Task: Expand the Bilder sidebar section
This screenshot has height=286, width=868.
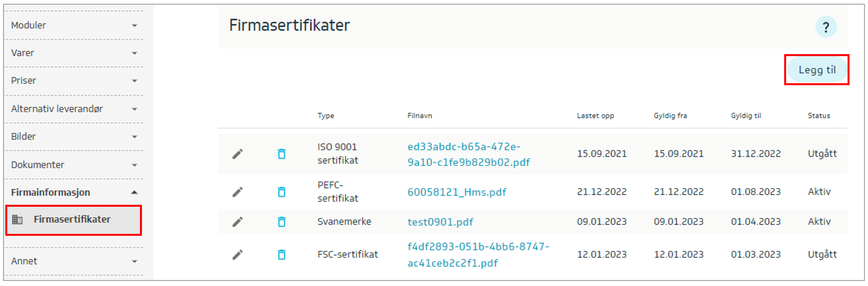Action: [73, 137]
